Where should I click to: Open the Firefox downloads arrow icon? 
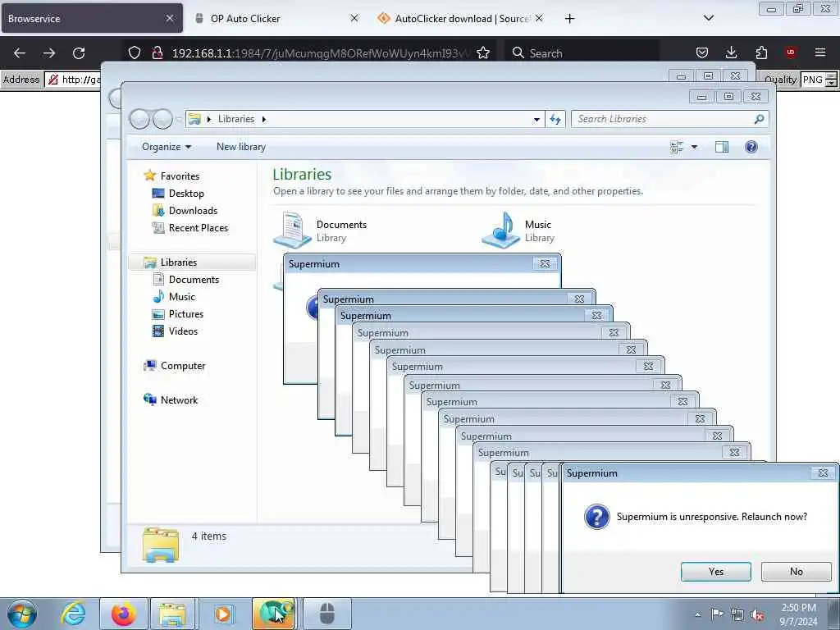(731, 52)
